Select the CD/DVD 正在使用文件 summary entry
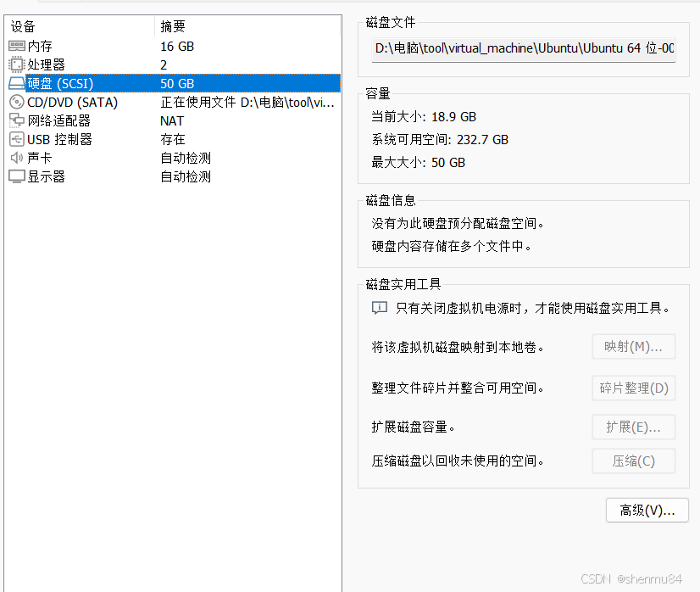Screen dimensions: 700x592 coord(247,103)
